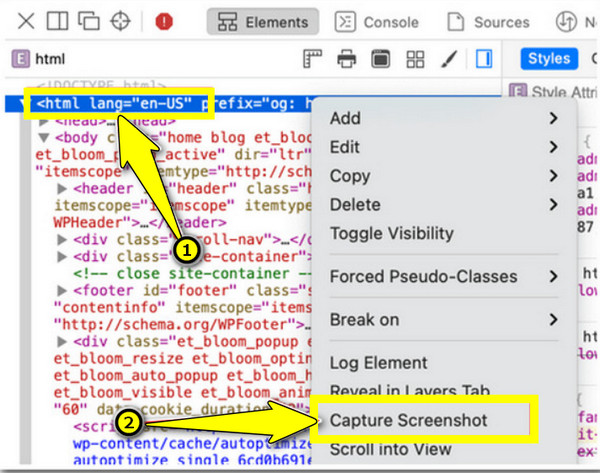This screenshot has width=600, height=473.
Task: Open the Console tab
Action: pos(377,22)
